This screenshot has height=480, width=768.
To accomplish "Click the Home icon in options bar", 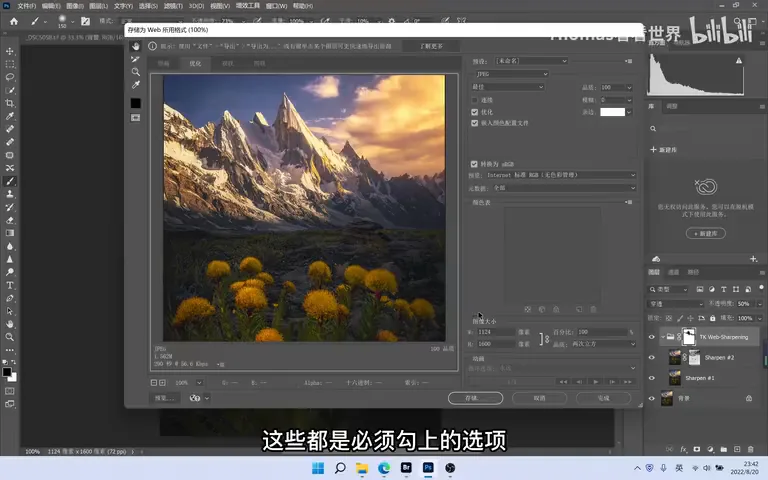I will 14,22.
